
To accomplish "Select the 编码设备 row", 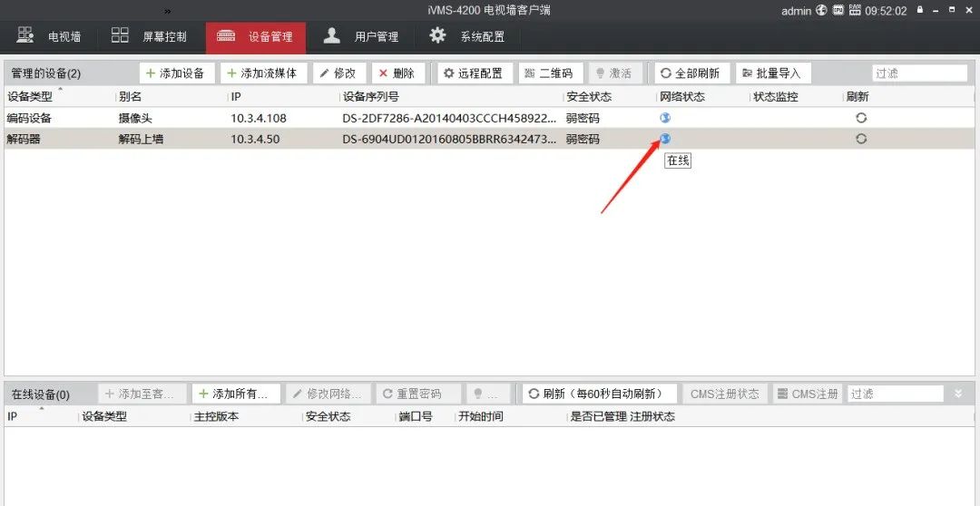I will [x=489, y=118].
